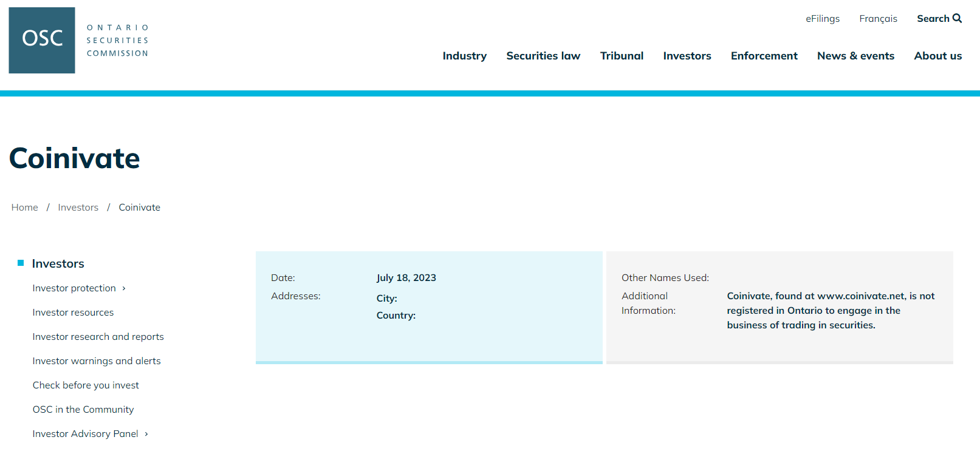Switch the site to Français
The image size is (980, 454).
pos(878,19)
